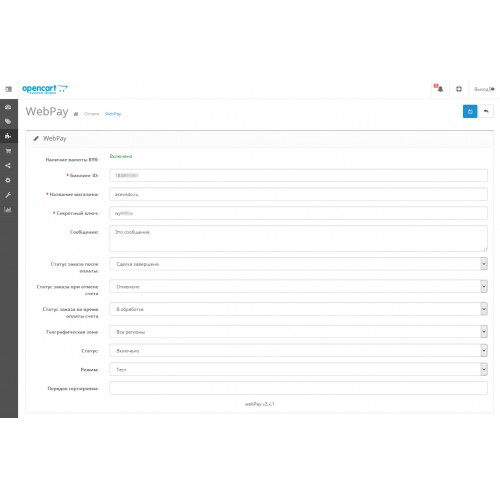Click the blue Save button
The height and width of the screenshot is (500, 500).
pos(470,111)
